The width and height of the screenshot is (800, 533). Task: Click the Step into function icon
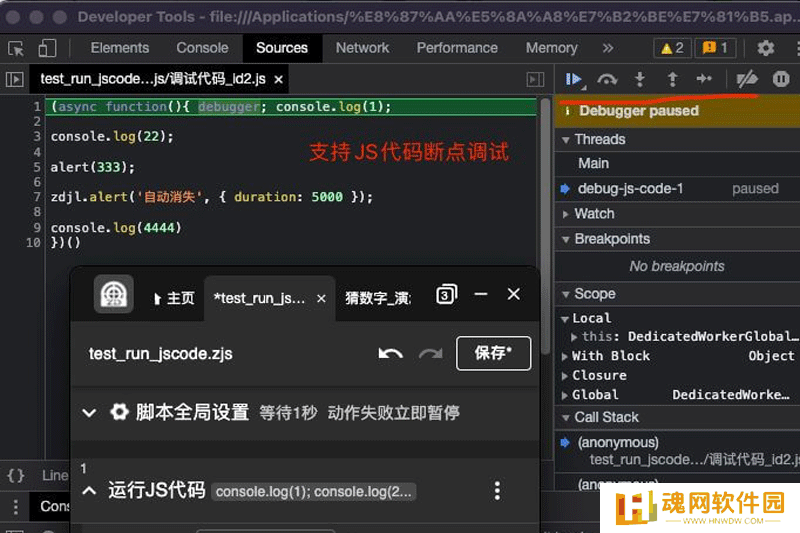pyautogui.click(x=640, y=79)
